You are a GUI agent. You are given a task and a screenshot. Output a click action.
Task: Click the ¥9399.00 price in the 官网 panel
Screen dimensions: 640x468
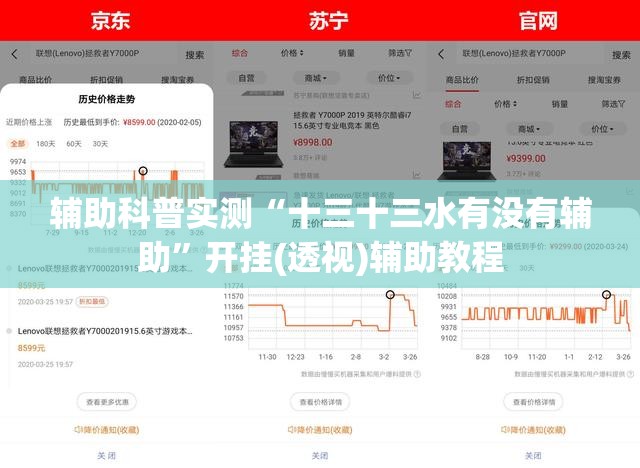tap(526, 158)
